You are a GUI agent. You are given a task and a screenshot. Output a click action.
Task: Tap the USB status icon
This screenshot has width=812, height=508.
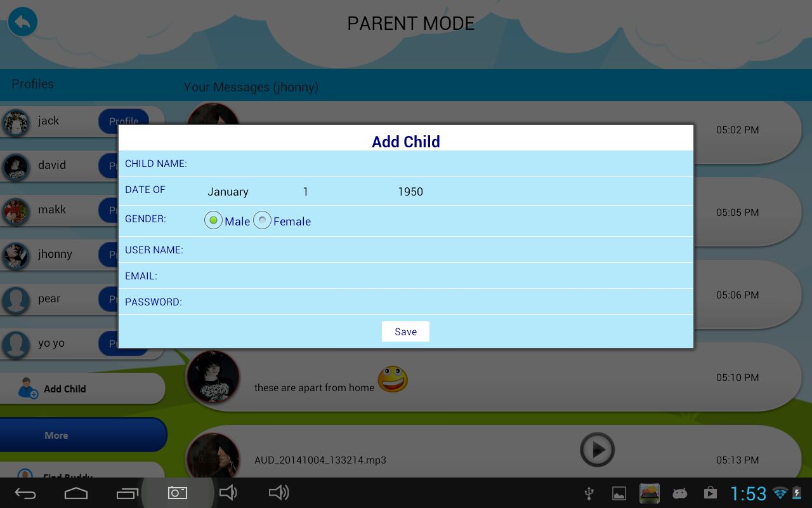coord(589,493)
